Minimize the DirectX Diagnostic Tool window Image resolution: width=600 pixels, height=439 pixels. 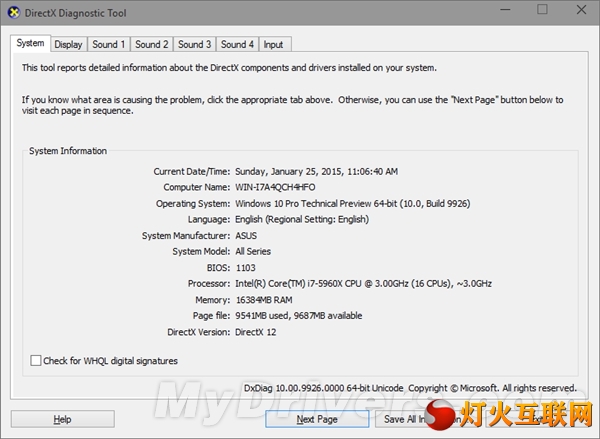[x=505, y=10]
